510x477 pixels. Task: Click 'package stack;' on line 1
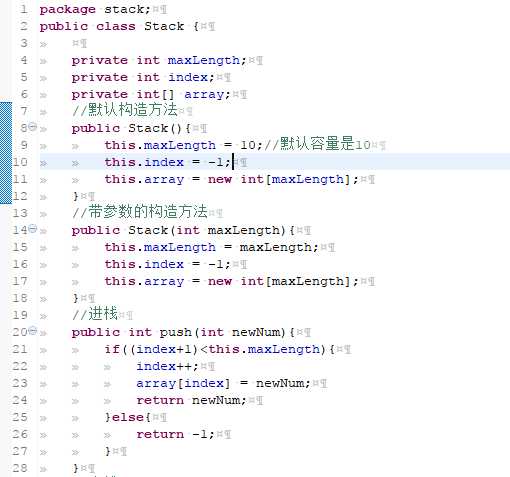[95, 10]
